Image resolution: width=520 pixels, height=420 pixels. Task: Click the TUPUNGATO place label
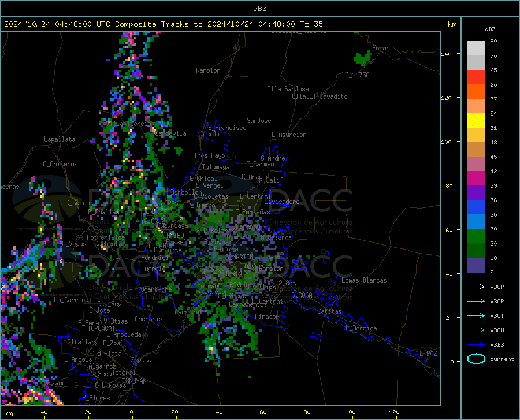click(103, 329)
